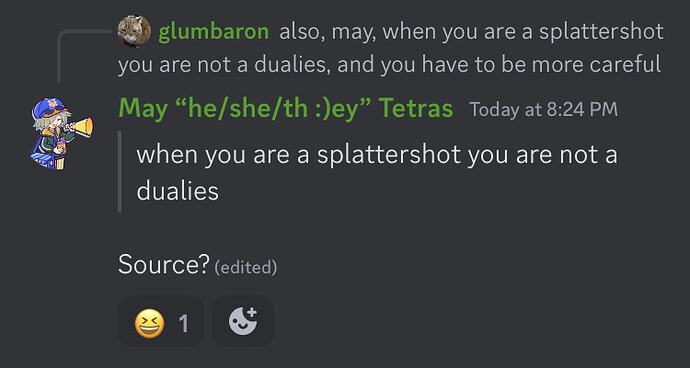Jump to the replied message starting "also, may"

point(389,48)
